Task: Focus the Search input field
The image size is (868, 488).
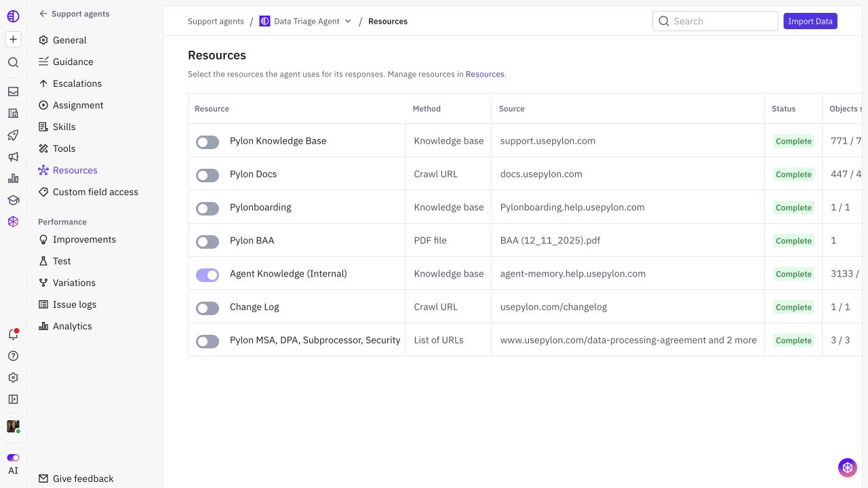Action: coord(715,21)
